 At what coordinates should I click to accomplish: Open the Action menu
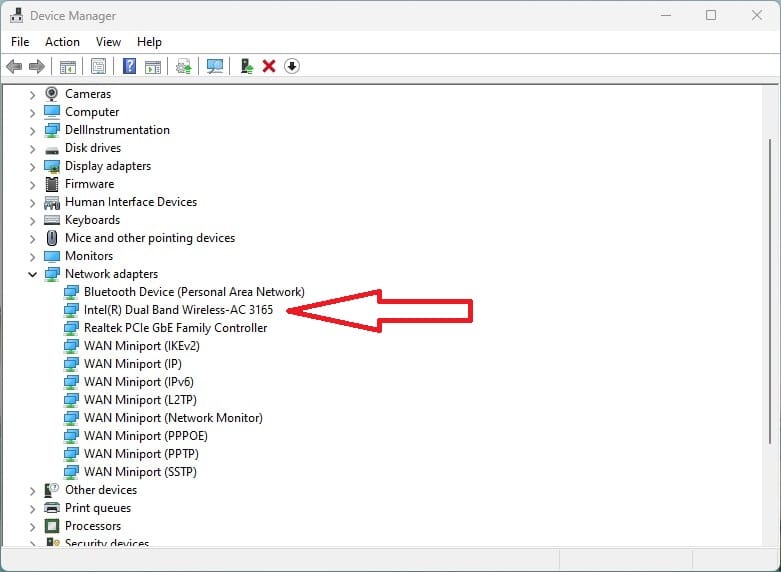(x=62, y=41)
